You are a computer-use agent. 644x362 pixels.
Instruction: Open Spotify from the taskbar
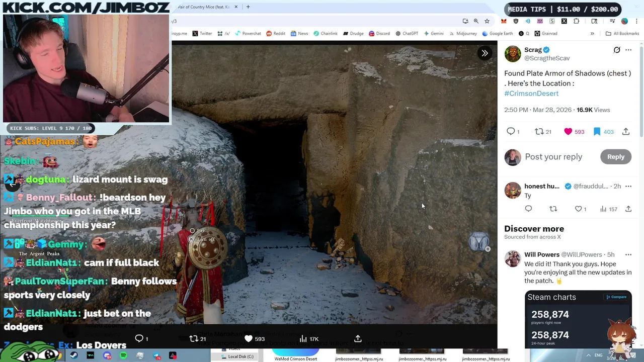[124, 355]
